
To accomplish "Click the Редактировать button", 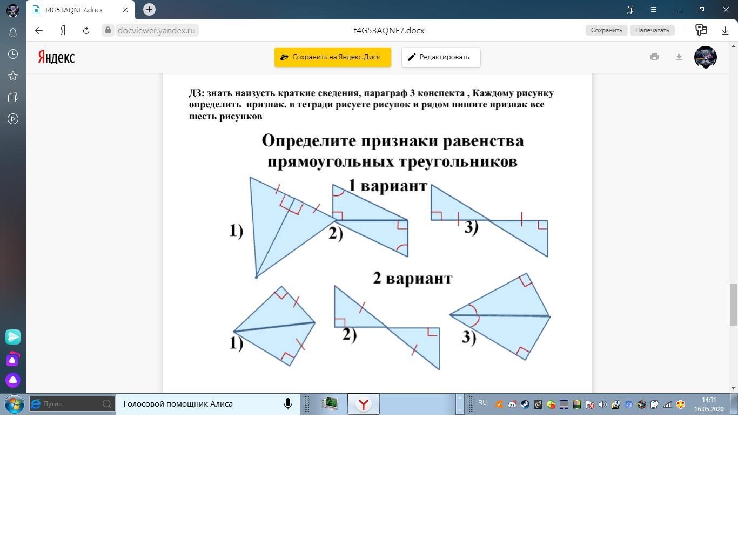I will pos(441,57).
